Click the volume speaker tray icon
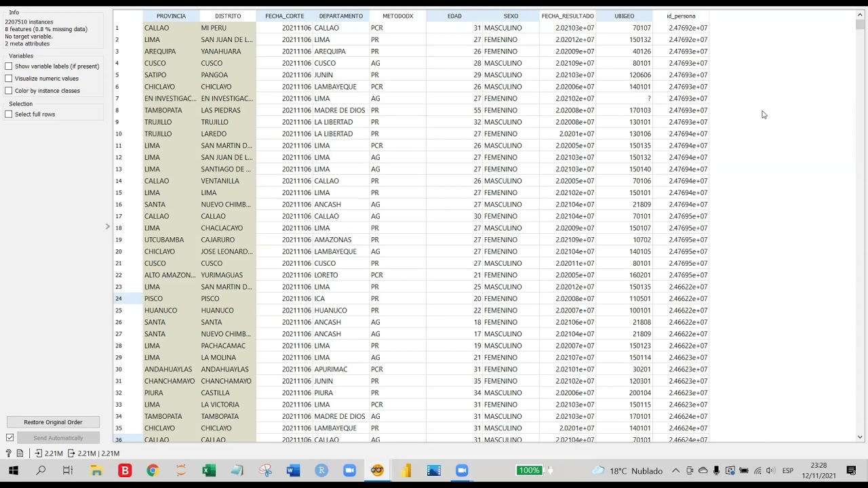This screenshot has height=488, width=868. (x=770, y=470)
